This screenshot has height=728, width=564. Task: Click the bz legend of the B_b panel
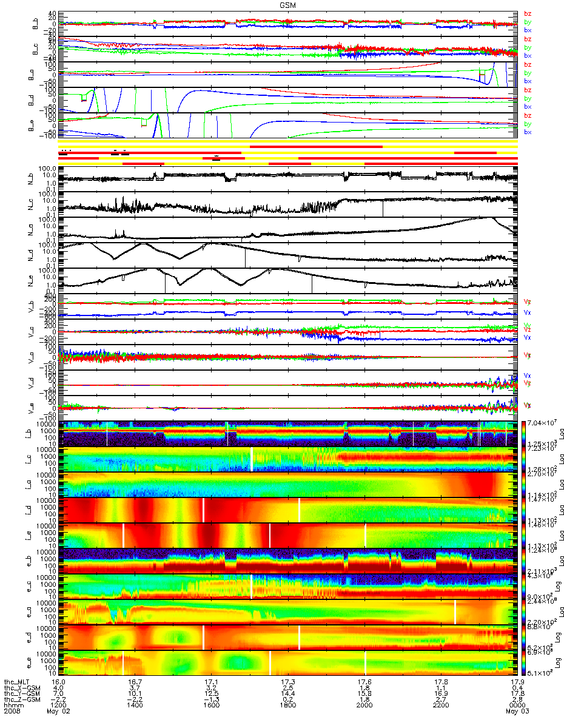(528, 13)
